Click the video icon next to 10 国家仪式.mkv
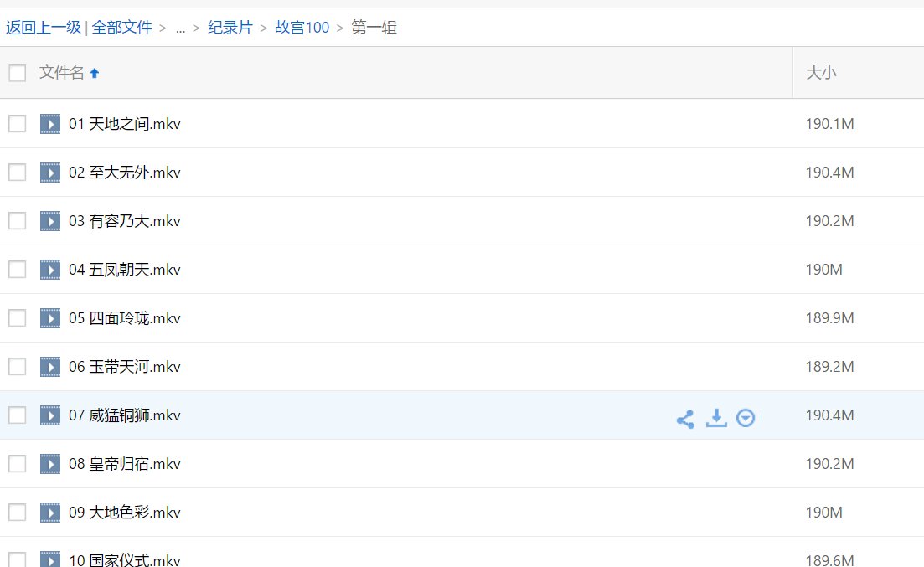The image size is (924, 567). tap(49, 559)
